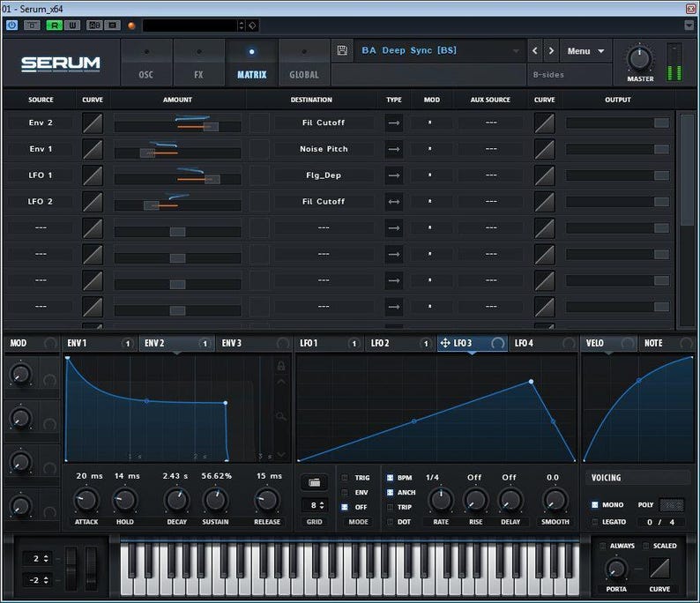Screen dimensions: 700x603
Task: Enable the SCALED portamento checkbox
Action: 645,546
